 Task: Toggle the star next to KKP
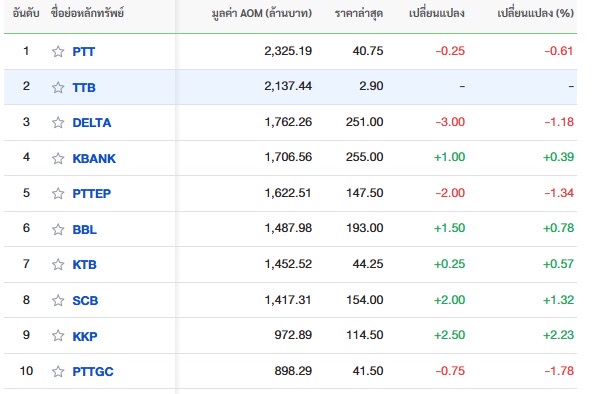[58, 336]
